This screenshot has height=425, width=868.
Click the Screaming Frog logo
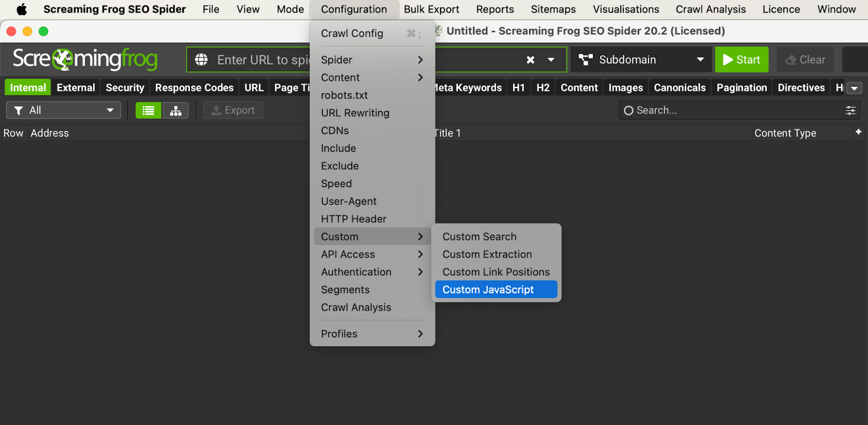tap(85, 59)
